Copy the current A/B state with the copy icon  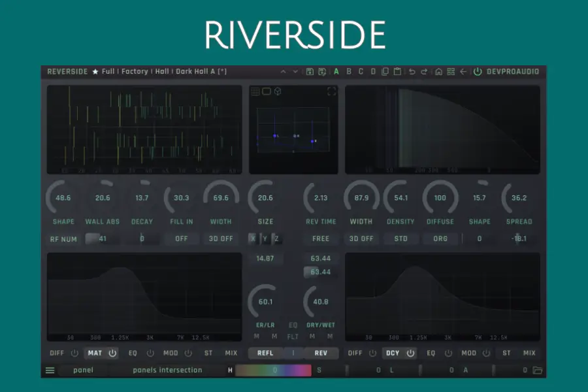click(x=385, y=72)
